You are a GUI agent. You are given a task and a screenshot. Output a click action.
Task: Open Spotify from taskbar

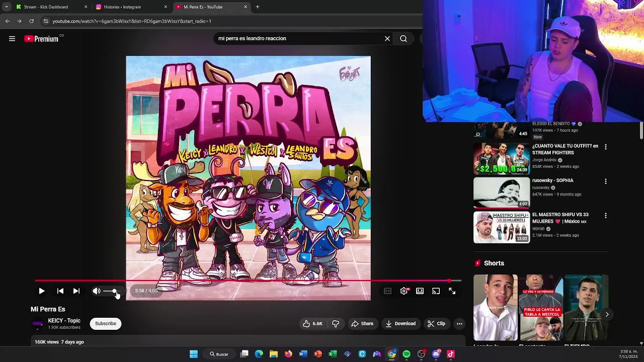click(x=407, y=354)
